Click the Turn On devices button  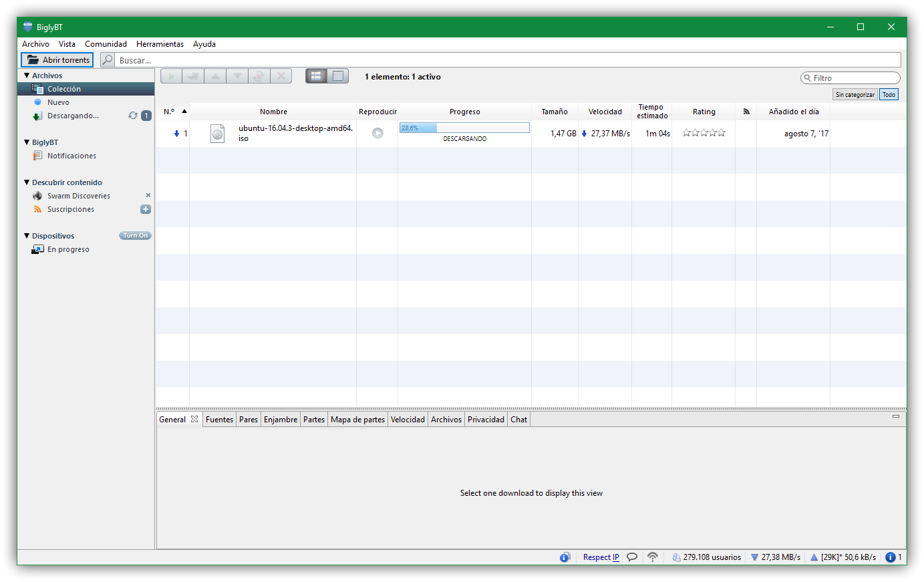pyautogui.click(x=136, y=236)
